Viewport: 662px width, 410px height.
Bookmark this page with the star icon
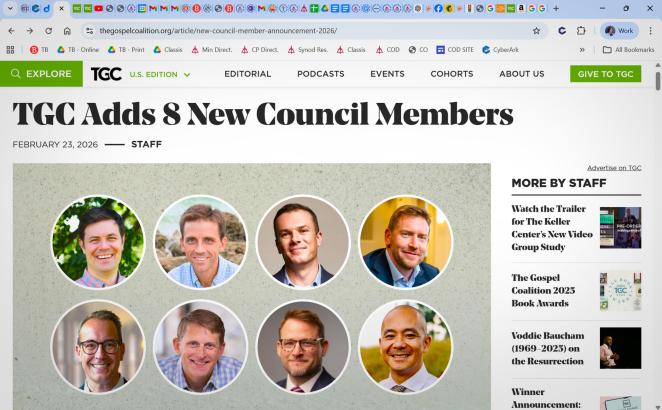(x=536, y=31)
